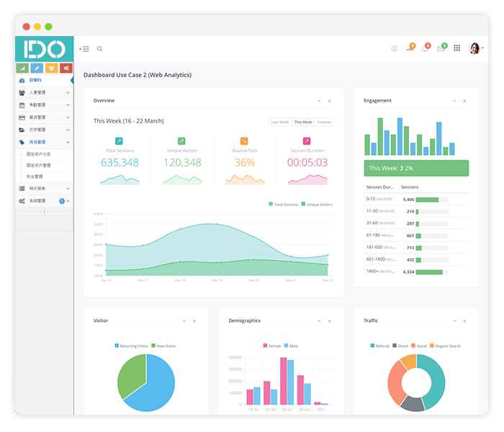Viewport: 504px width, 432px height.
Task: Expand the chevron beside 统计报表
Action: click(68, 189)
